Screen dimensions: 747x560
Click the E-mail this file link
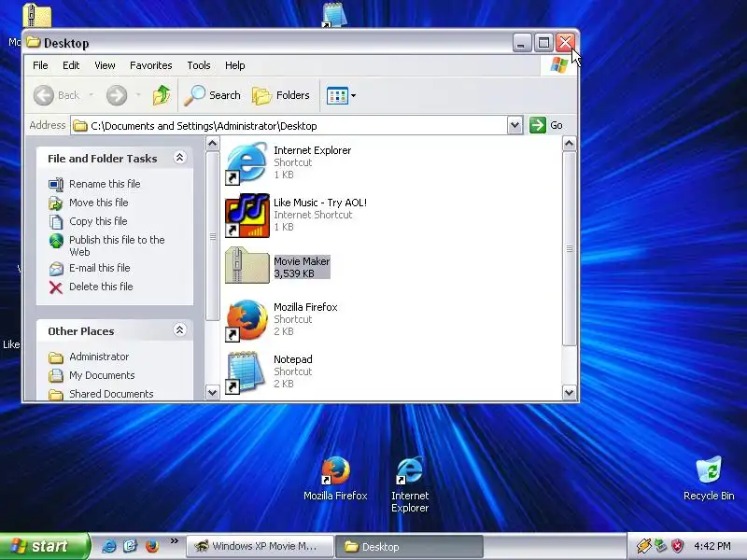(x=100, y=268)
